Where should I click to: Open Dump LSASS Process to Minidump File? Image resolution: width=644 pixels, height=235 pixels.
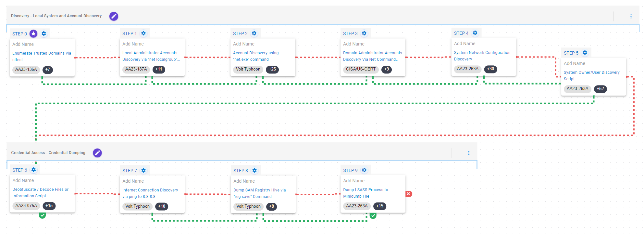(x=365, y=193)
